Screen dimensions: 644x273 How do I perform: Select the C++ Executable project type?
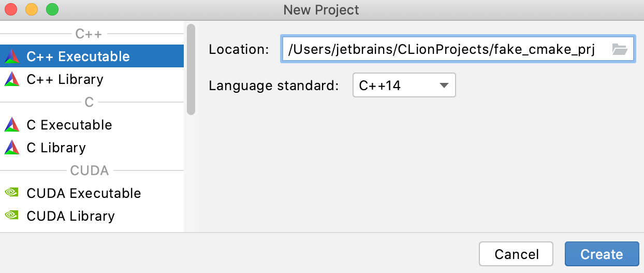[92, 56]
